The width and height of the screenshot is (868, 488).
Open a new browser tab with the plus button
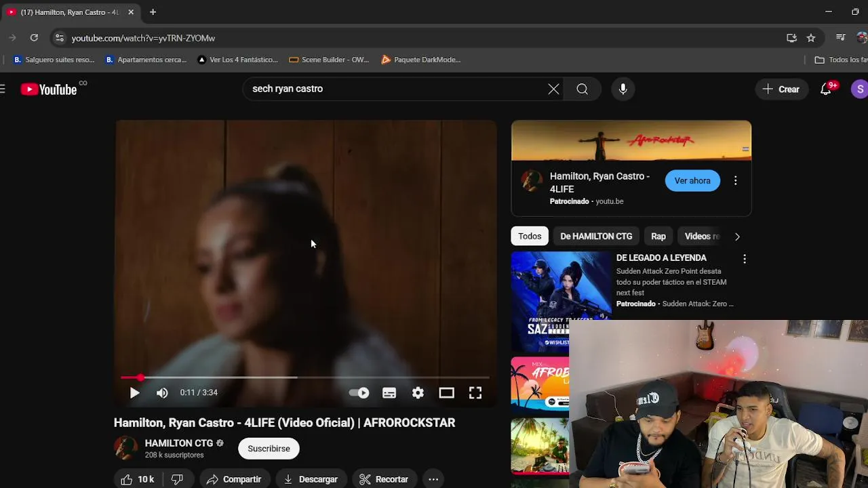153,12
